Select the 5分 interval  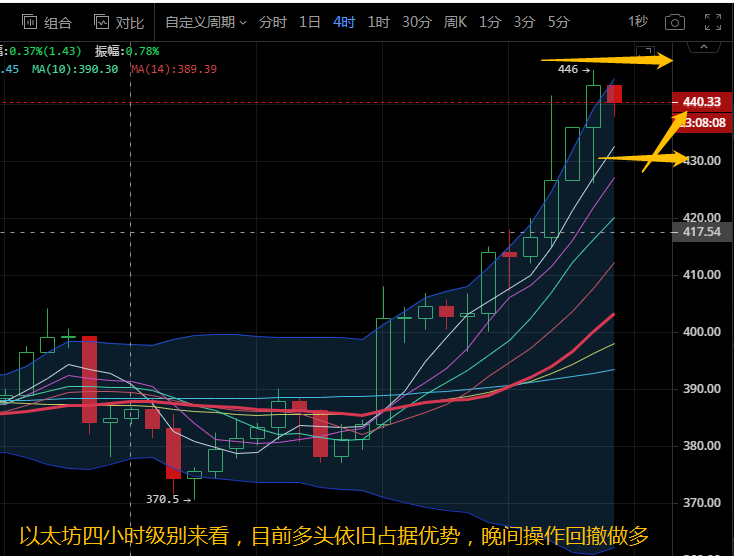[x=558, y=22]
